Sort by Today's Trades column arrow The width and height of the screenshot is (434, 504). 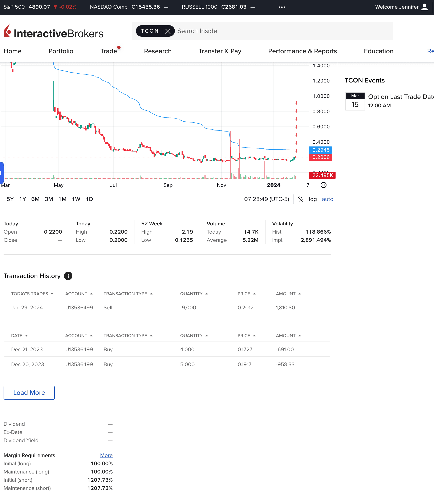52,294
